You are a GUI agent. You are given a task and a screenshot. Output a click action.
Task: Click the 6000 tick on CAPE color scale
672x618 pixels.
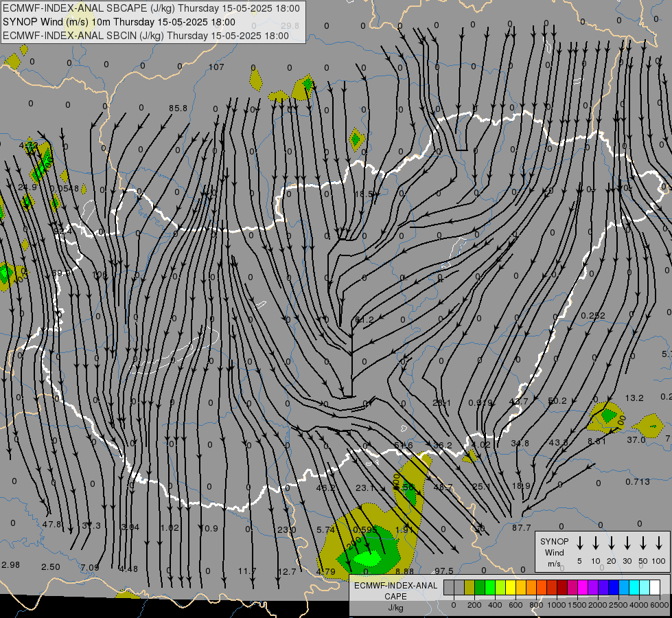[x=660, y=605]
